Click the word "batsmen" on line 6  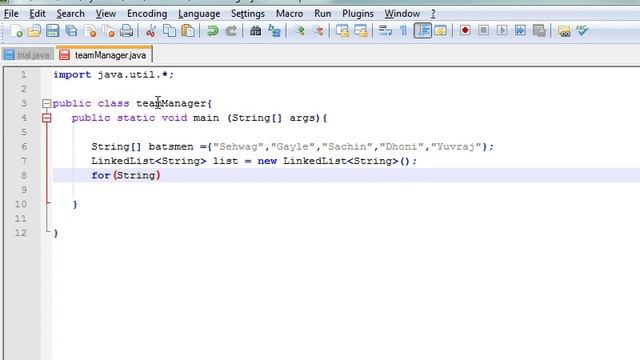pyautogui.click(x=171, y=147)
